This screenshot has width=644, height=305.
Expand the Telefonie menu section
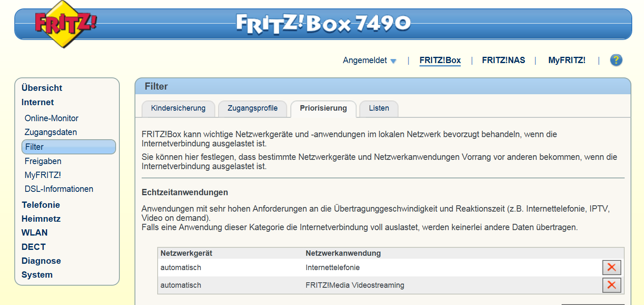point(41,205)
